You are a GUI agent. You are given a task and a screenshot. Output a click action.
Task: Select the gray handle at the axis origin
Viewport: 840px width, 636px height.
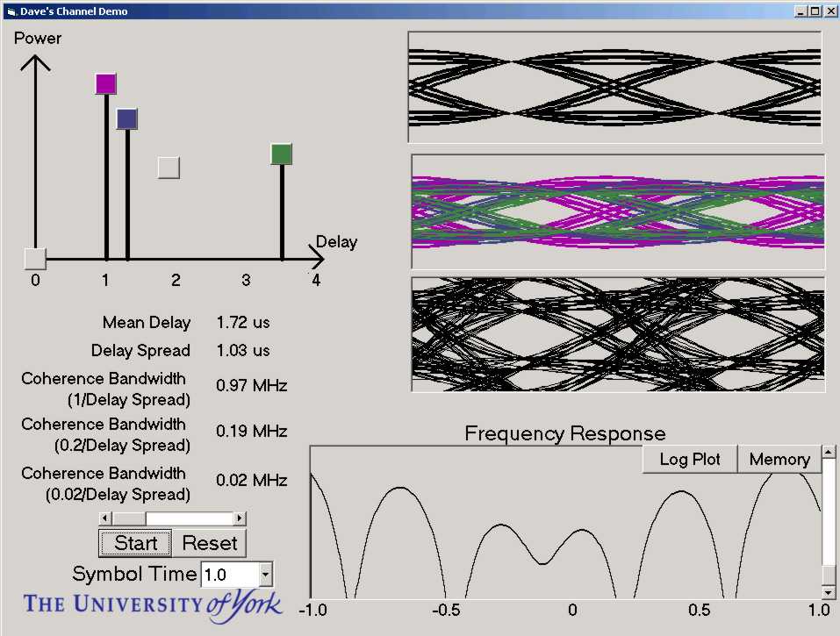click(35, 258)
